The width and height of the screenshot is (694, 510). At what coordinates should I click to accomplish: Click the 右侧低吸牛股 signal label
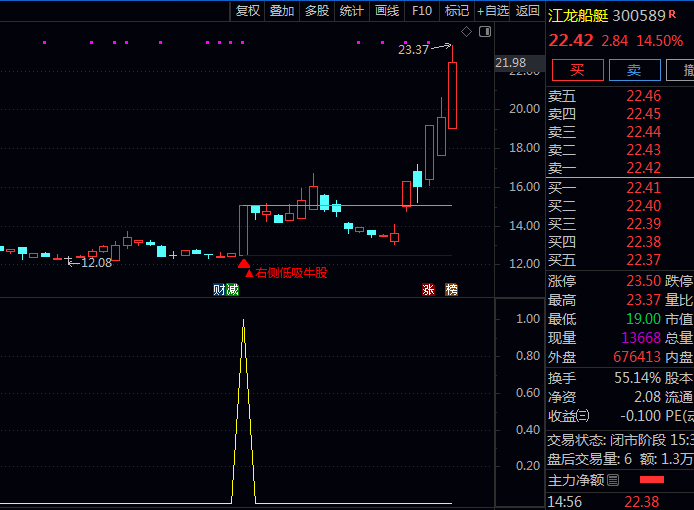tap(291, 273)
